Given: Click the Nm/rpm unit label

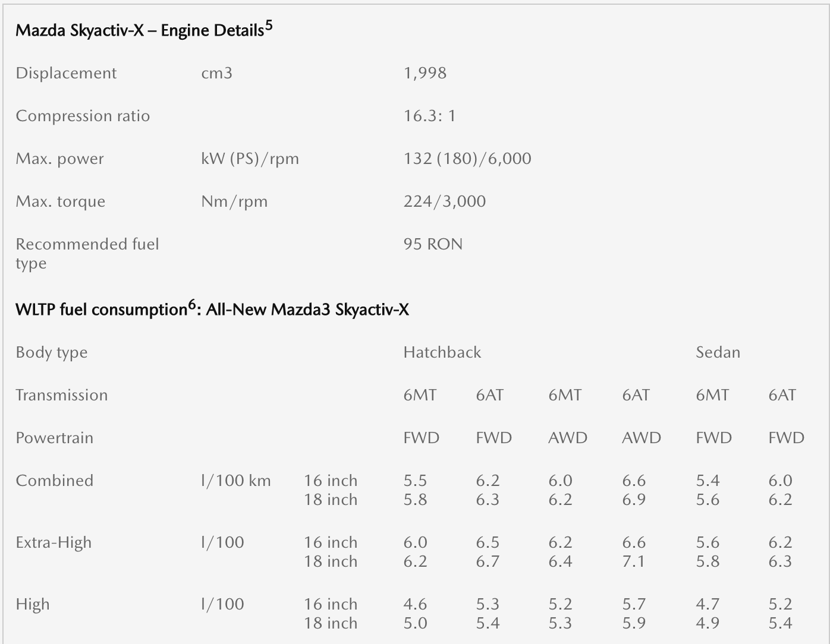Looking at the screenshot, I should (x=234, y=201).
